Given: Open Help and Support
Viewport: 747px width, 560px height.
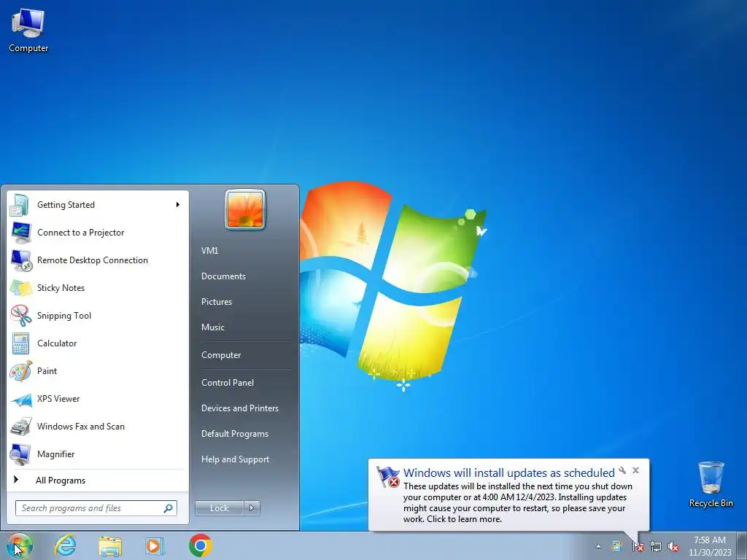Looking at the screenshot, I should click(x=235, y=460).
